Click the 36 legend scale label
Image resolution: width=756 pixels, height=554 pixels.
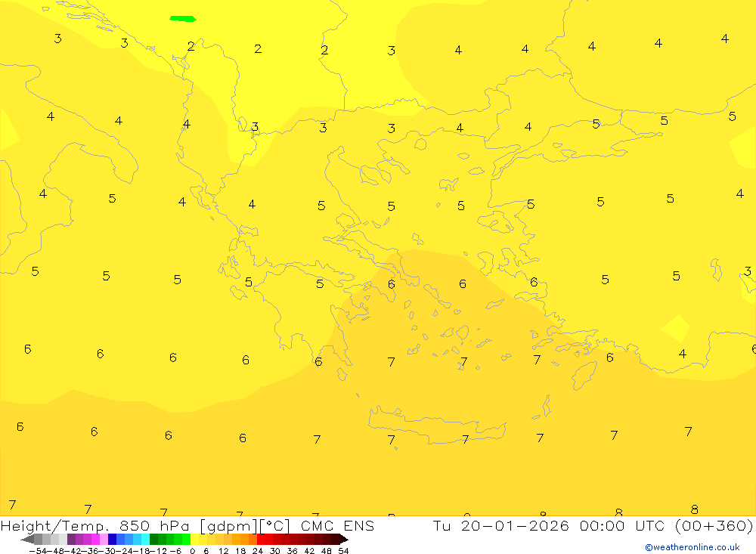coord(292,551)
